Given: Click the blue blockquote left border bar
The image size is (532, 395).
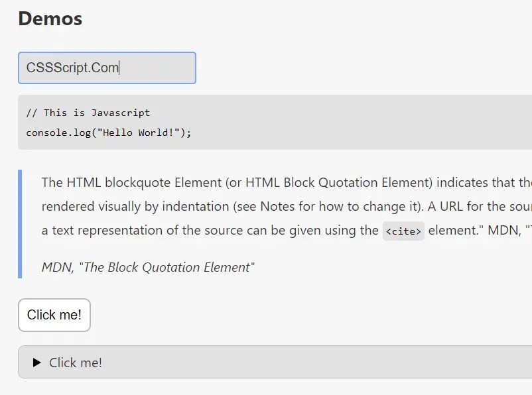Looking at the screenshot, I should pos(20,224).
